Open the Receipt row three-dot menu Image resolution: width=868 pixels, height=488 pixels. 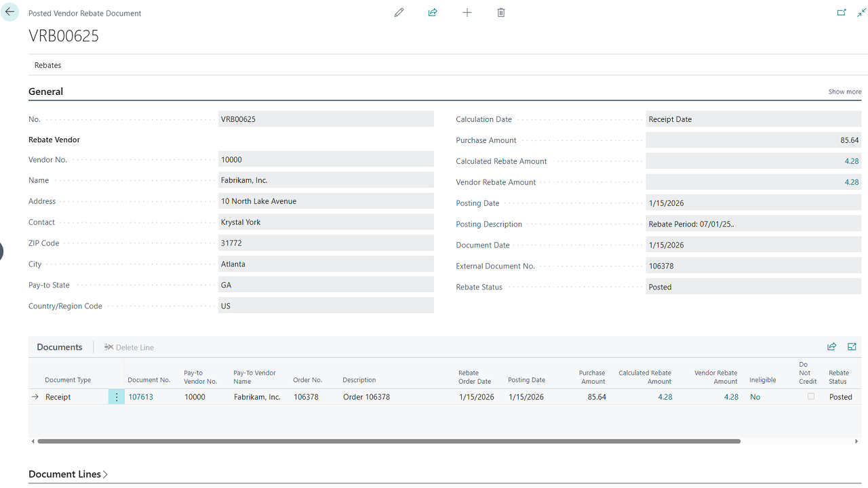point(116,397)
